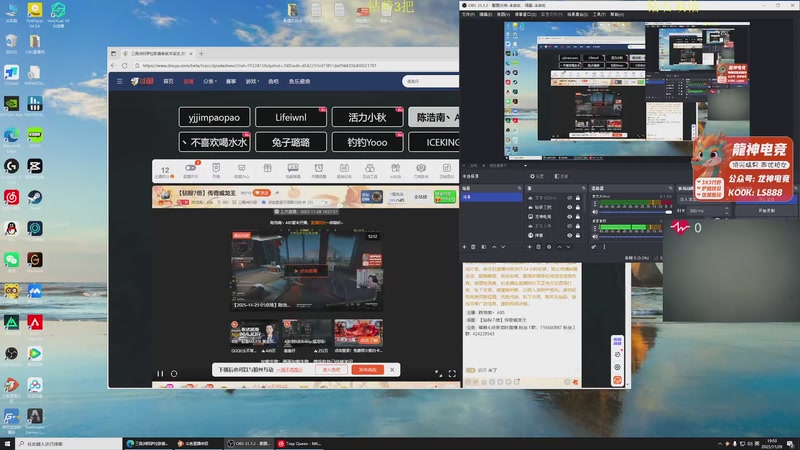Open the Windows Start menu

tap(7, 444)
